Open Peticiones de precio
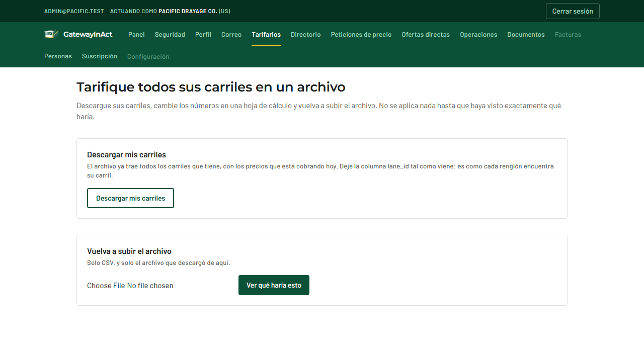This screenshot has width=644, height=362. [x=361, y=35]
